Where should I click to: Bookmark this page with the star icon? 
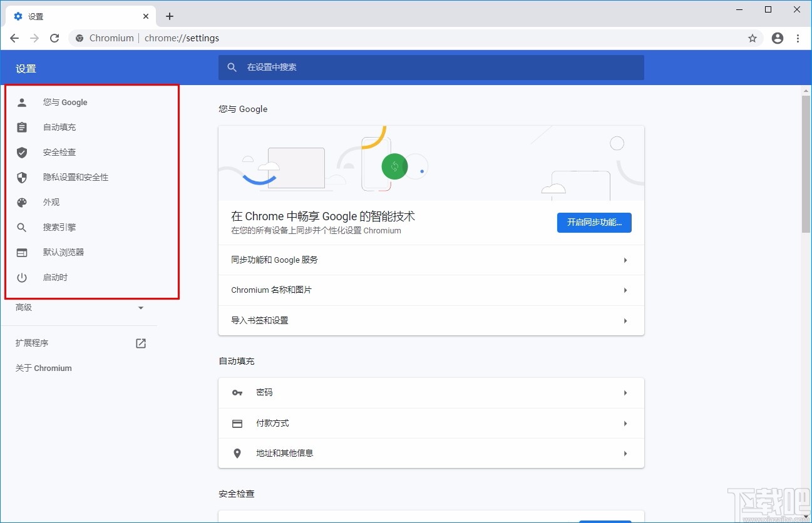pos(752,38)
